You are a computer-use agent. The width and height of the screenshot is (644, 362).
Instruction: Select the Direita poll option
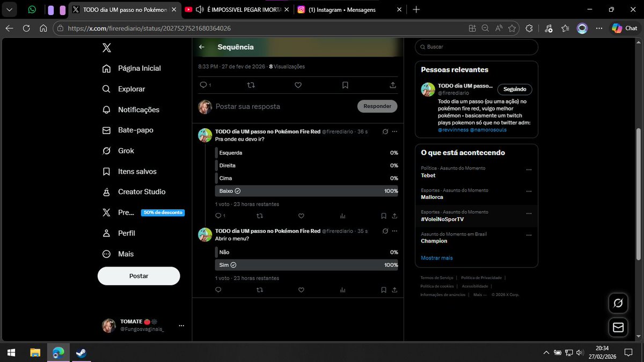click(x=306, y=166)
